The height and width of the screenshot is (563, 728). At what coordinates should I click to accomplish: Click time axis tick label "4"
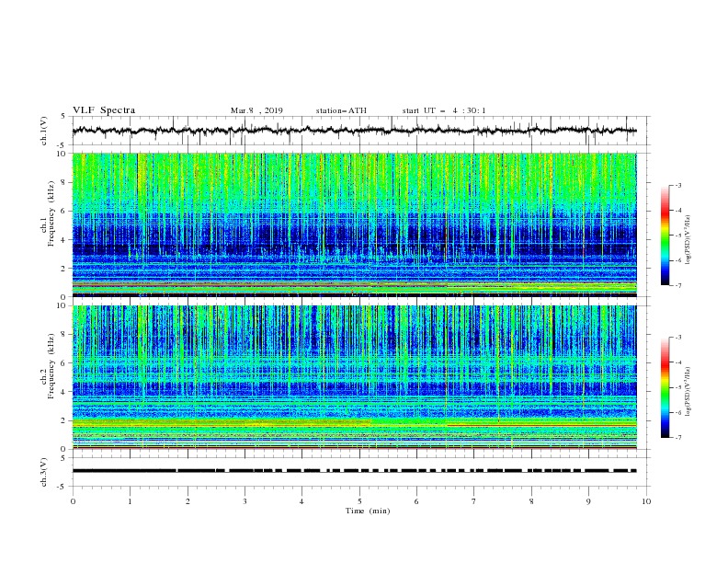[x=301, y=501]
